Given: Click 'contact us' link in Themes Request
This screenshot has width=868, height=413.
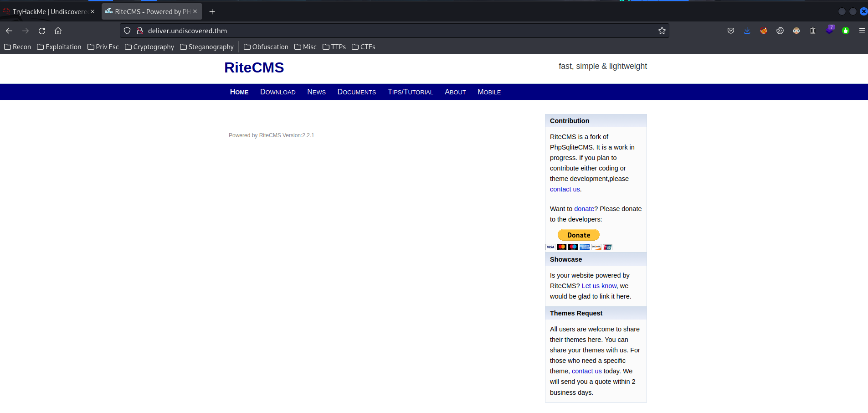Looking at the screenshot, I should pyautogui.click(x=587, y=371).
